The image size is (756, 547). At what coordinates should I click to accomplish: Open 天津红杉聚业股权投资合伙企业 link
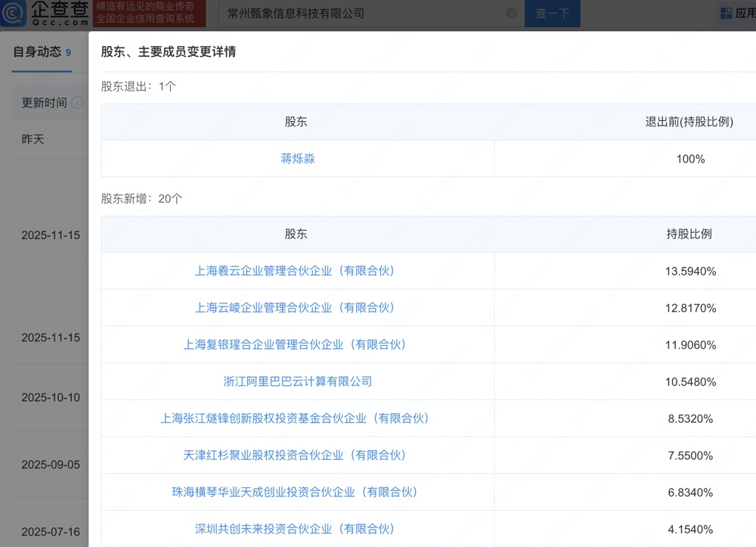tap(295, 455)
